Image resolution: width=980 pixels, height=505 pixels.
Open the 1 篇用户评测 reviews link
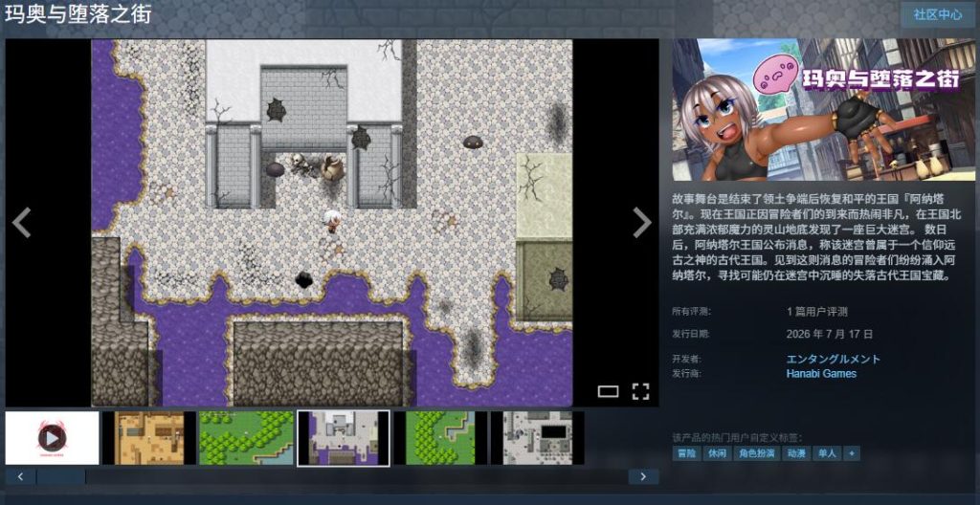pos(817,312)
